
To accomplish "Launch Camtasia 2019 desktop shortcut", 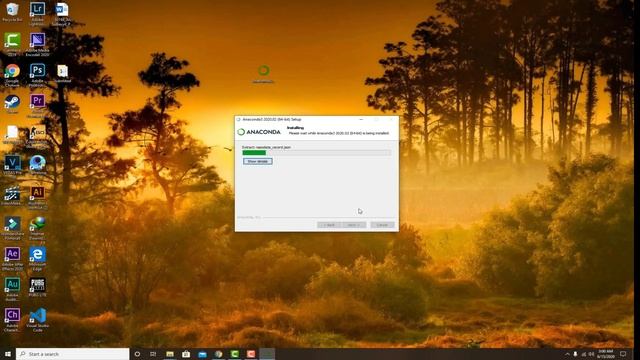I will 12,44.
